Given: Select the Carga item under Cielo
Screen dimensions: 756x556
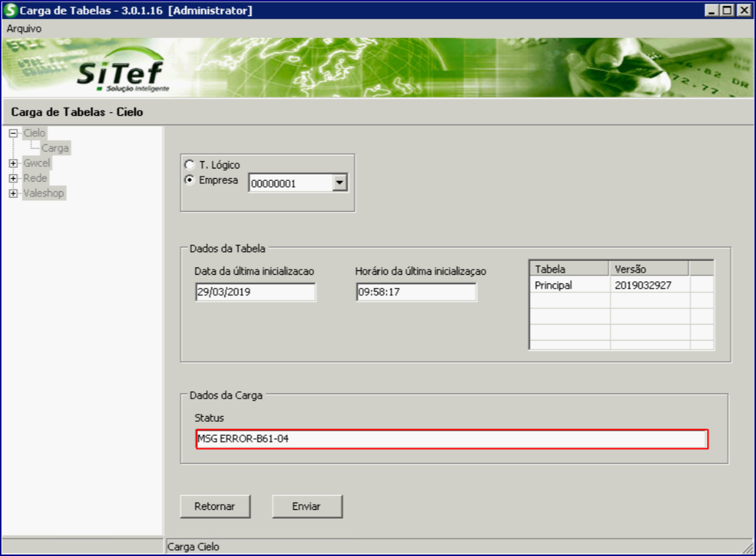Looking at the screenshot, I should [x=55, y=148].
